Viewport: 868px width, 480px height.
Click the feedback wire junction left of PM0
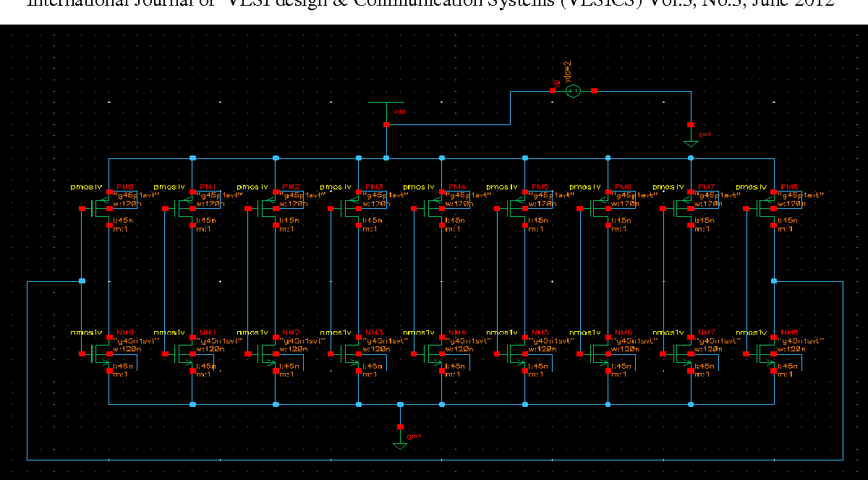coord(82,280)
